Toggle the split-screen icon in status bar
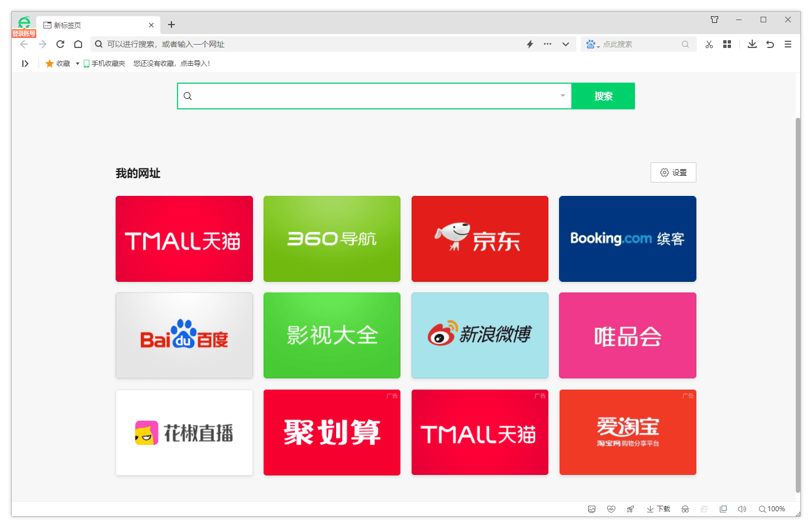The width and height of the screenshot is (812, 528). 723,508
